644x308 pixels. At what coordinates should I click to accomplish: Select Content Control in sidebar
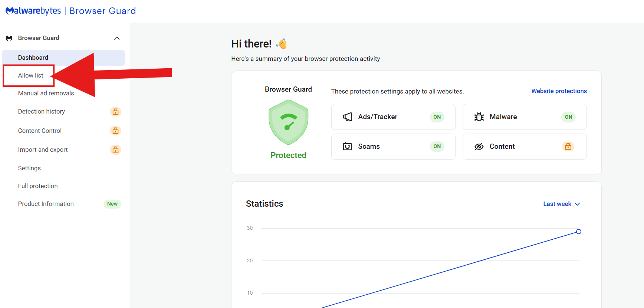[40, 131]
